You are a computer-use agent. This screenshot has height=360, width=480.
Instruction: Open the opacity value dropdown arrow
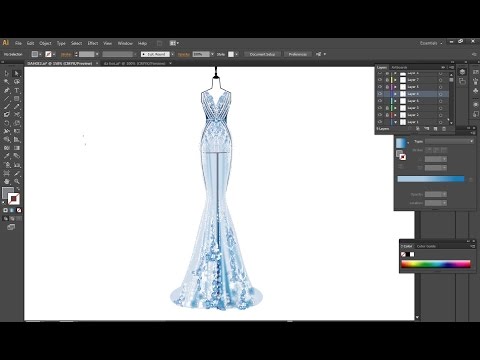click(212, 54)
